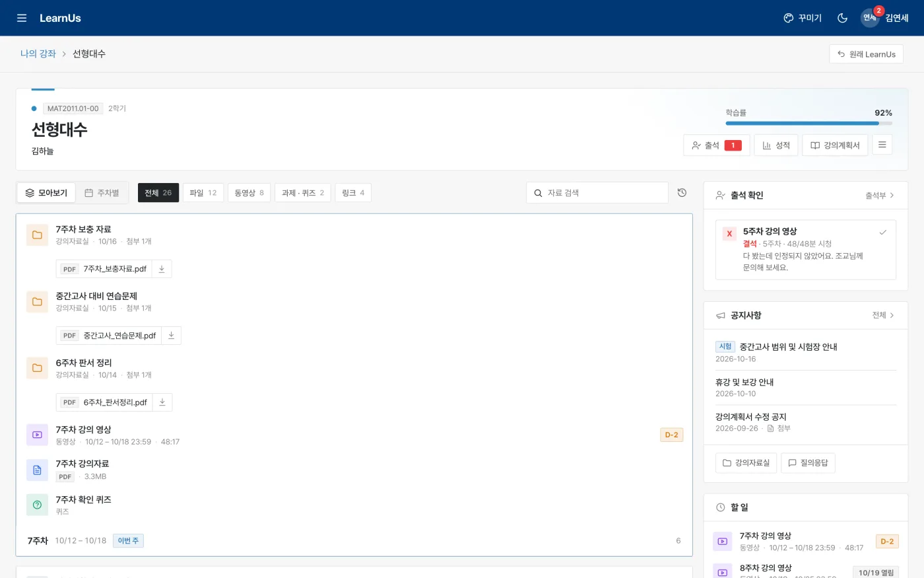
Task: Open 강의자료실 board button
Action: tap(746, 463)
